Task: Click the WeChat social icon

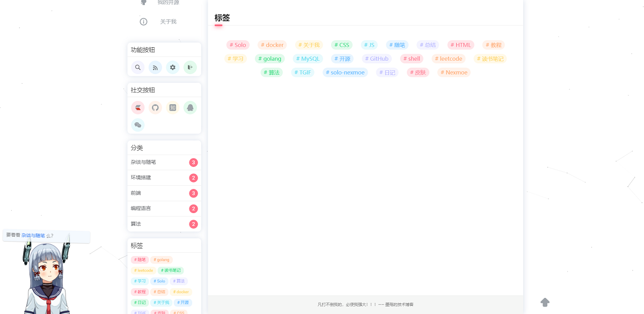Action: [138, 125]
